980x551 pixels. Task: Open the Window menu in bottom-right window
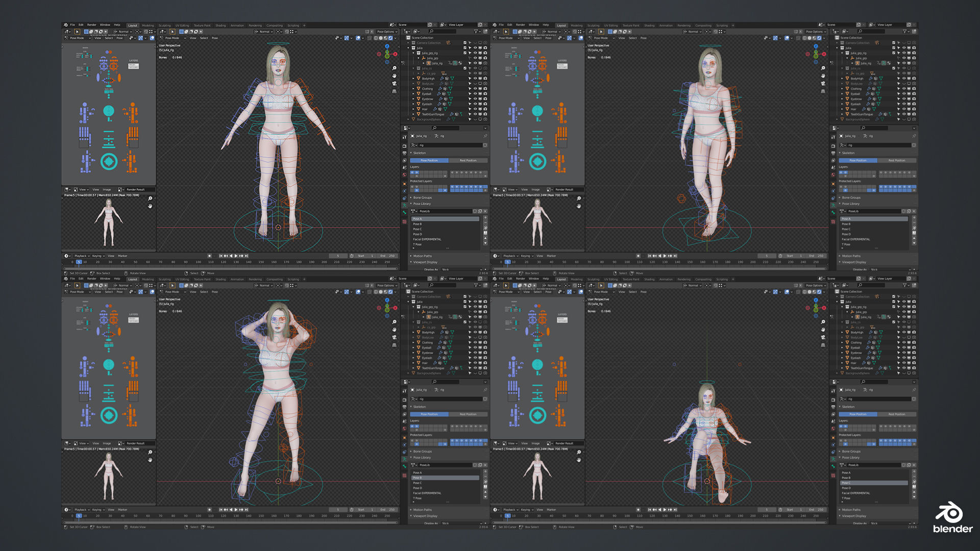(x=534, y=279)
